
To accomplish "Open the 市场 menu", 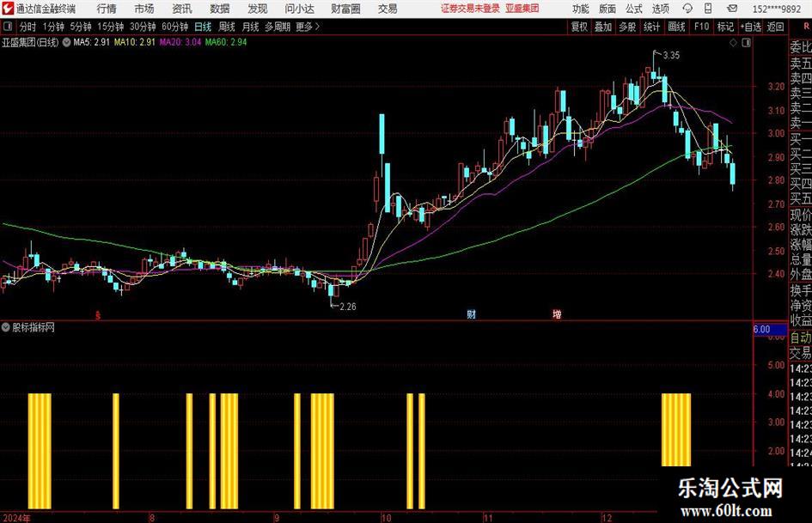I will [144, 9].
